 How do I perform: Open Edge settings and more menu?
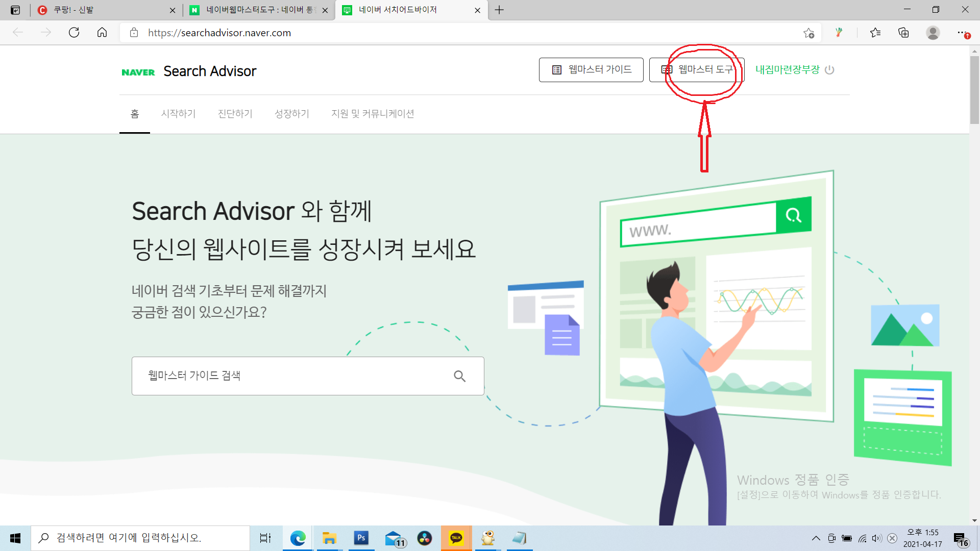point(963,33)
